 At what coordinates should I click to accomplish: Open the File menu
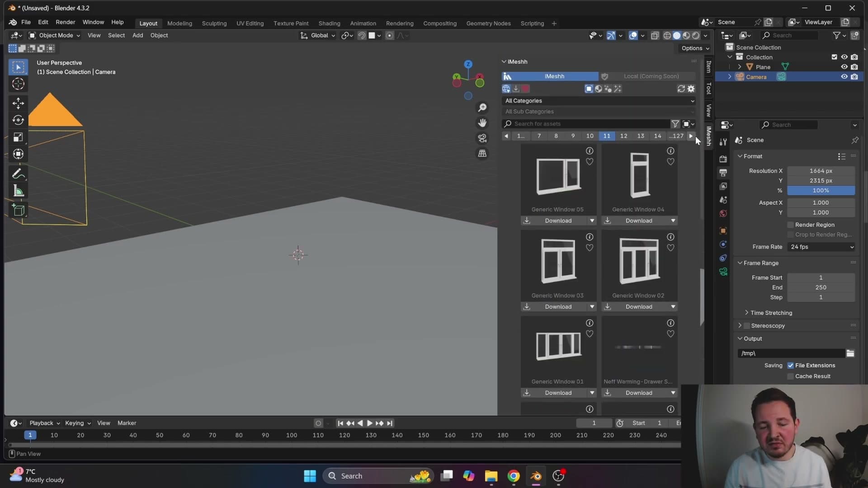tap(26, 22)
